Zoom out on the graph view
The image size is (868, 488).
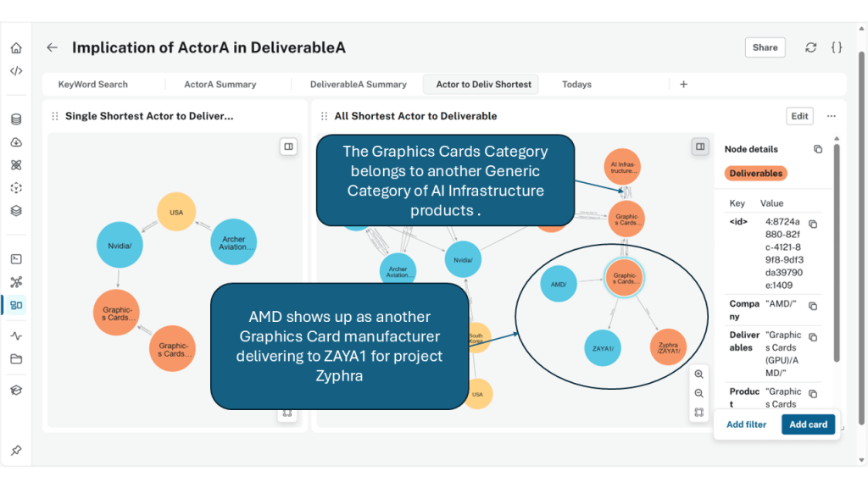[x=698, y=394]
